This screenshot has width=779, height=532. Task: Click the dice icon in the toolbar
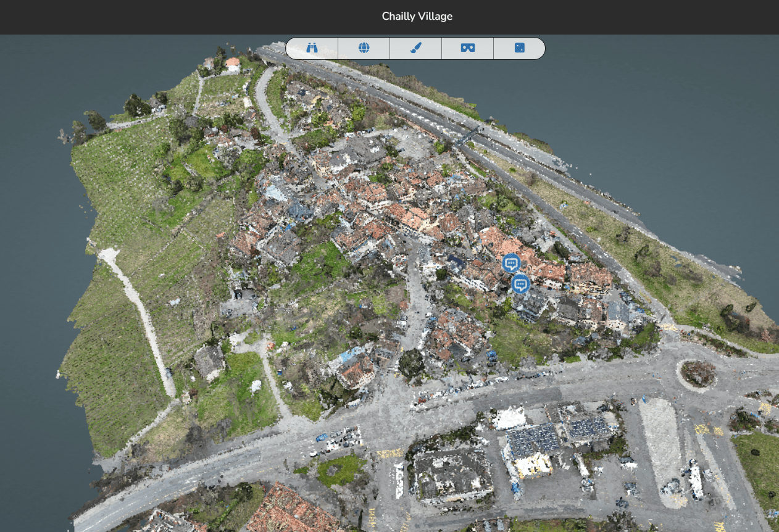(520, 48)
